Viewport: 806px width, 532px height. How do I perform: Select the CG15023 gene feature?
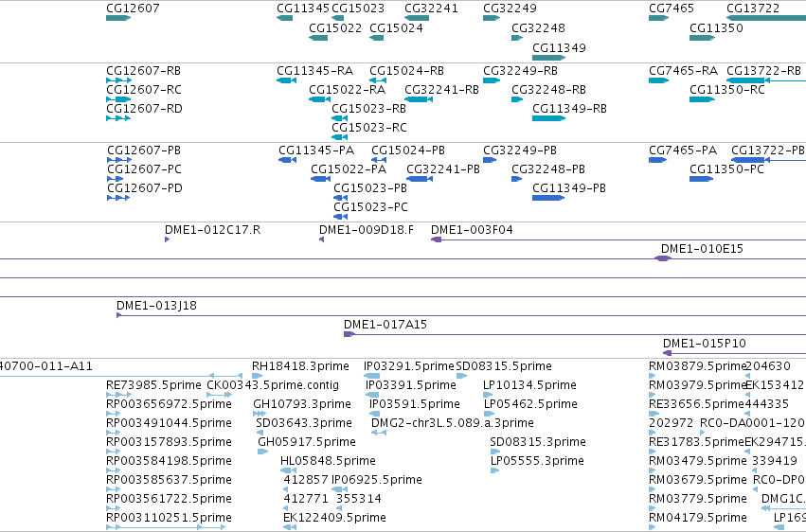[338, 18]
